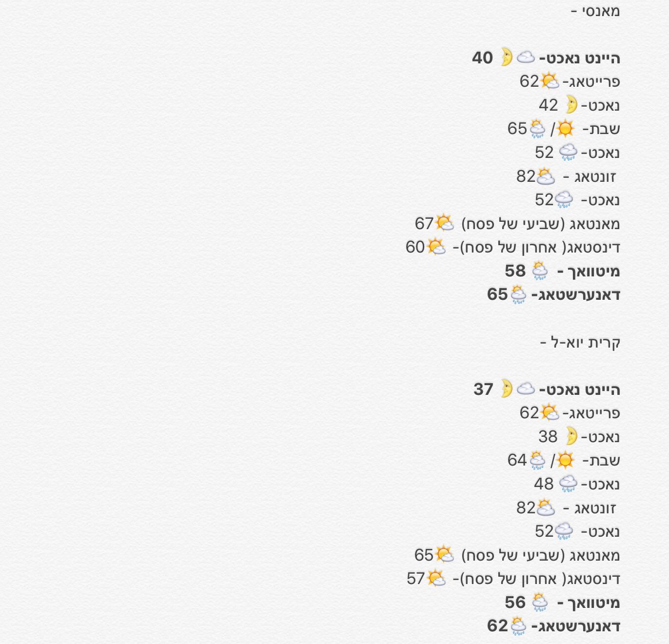Click the rain-sun icon beside bold 58
Viewport: 669px width, 644px height.
540,271
